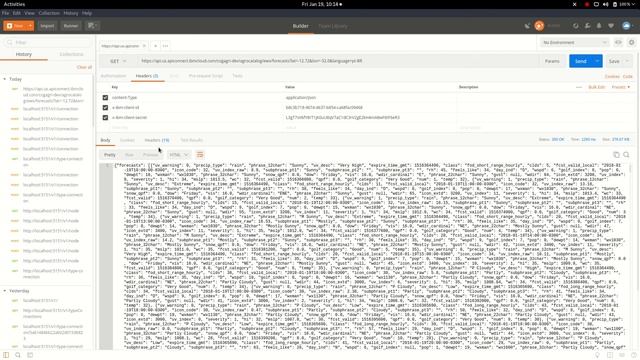This screenshot has height=360, width=640.
Task: Close the open request tab
Action: [x=144, y=46]
